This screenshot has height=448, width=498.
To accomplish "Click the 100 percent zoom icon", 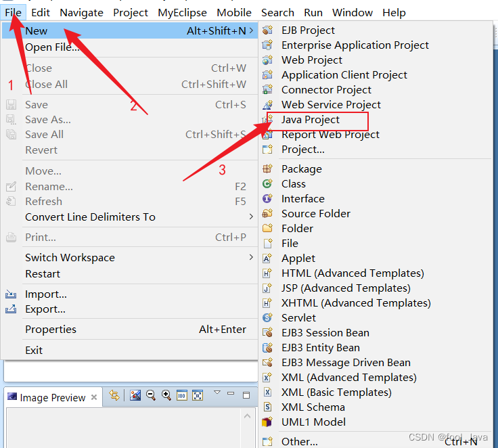I will (181, 395).
